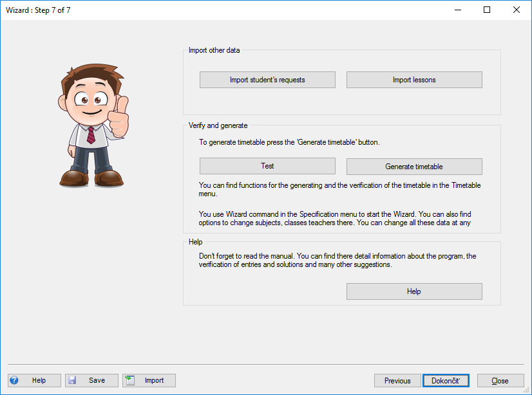532x395 pixels.
Task: Minimize the Wizard window
Action: pyautogui.click(x=457, y=10)
